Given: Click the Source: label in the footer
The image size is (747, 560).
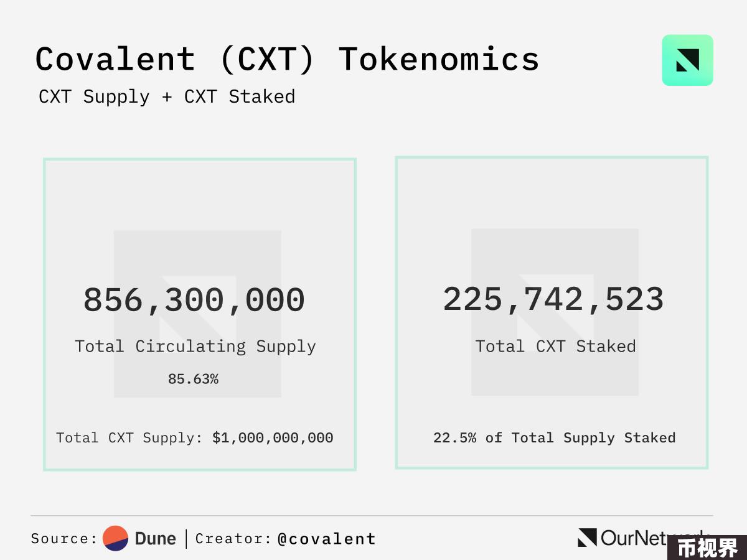Looking at the screenshot, I should (x=64, y=539).
